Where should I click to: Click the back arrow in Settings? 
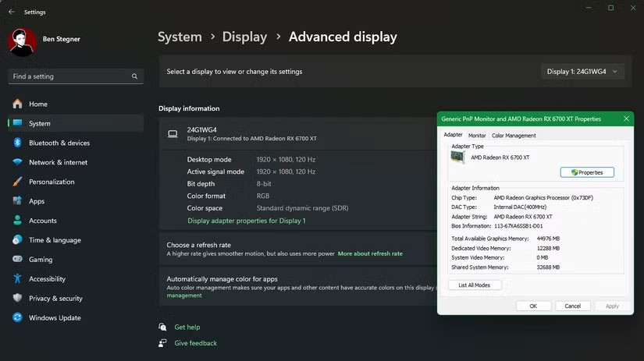(x=11, y=12)
